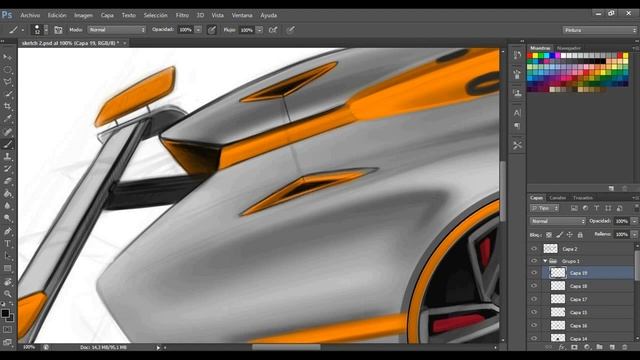The height and width of the screenshot is (360, 640).
Task: Toggle Quick Mask mode
Action: click(7, 329)
